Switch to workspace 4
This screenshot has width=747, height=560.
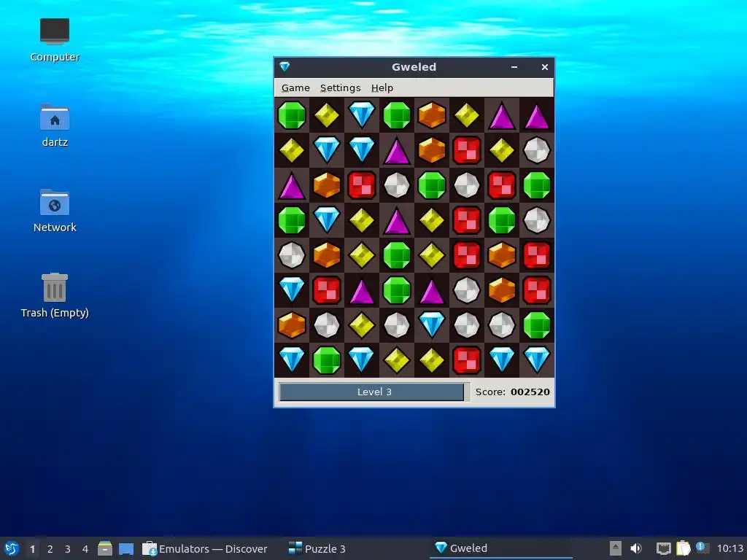pos(85,549)
